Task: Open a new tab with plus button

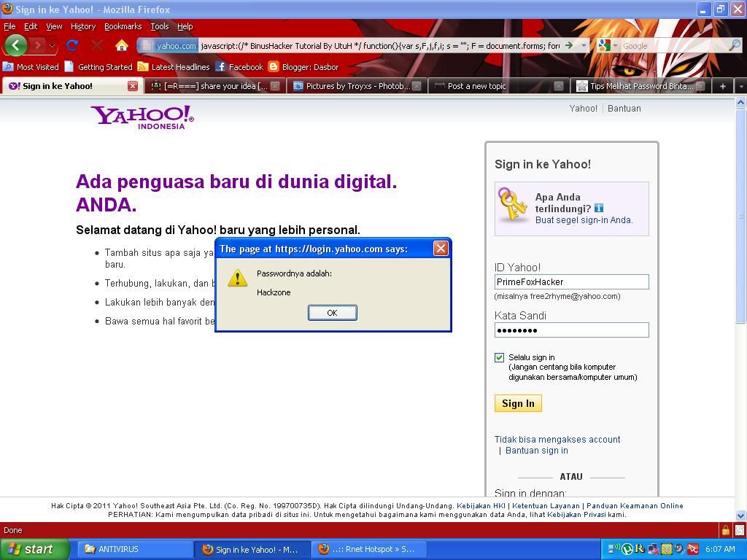Action: 723,86
